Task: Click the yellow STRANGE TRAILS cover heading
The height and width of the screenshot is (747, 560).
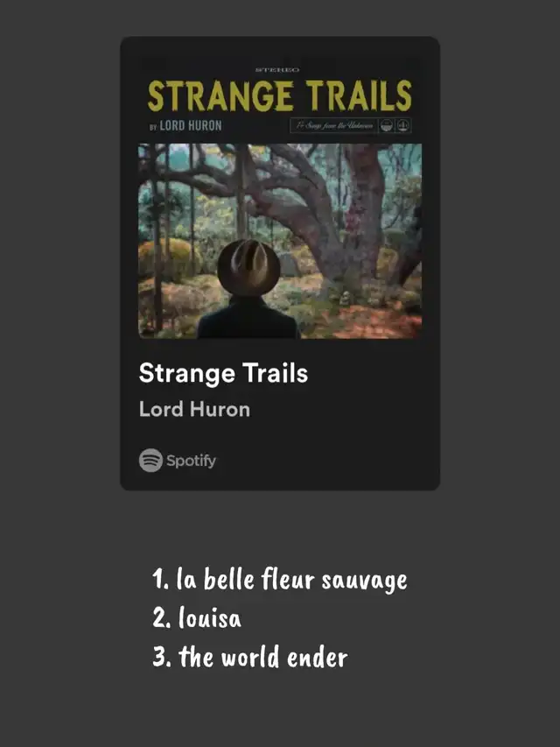Action: tap(279, 95)
